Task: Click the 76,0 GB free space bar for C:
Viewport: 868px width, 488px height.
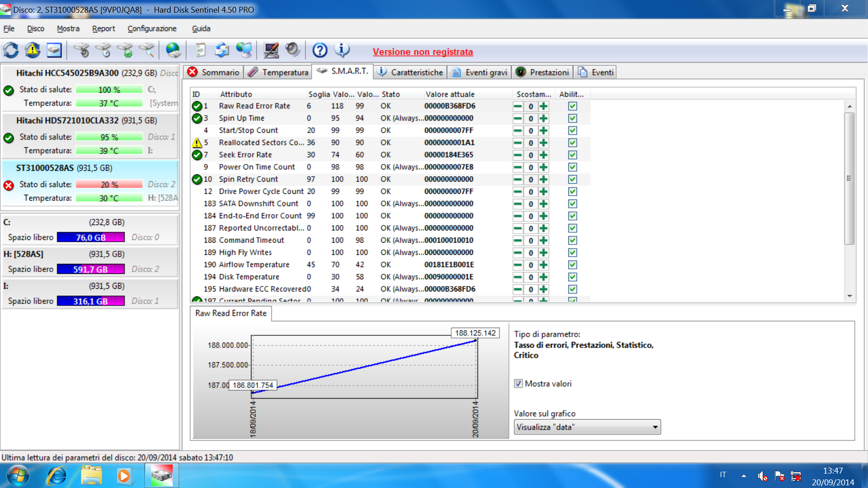Action: pyautogui.click(x=91, y=237)
